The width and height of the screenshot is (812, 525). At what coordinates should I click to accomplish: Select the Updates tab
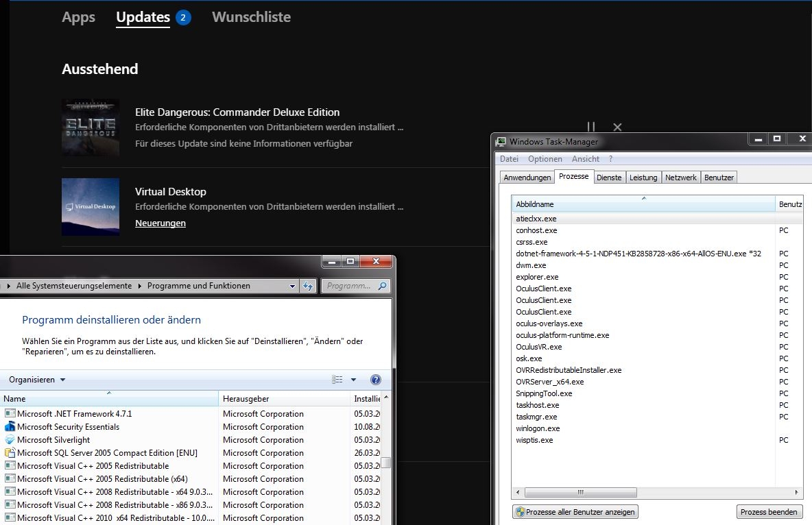[143, 17]
